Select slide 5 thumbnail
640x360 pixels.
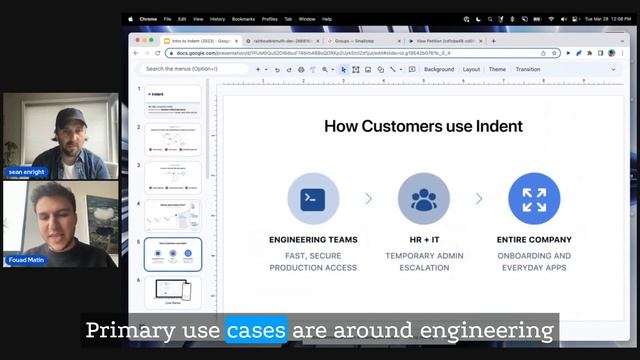[x=173, y=254]
